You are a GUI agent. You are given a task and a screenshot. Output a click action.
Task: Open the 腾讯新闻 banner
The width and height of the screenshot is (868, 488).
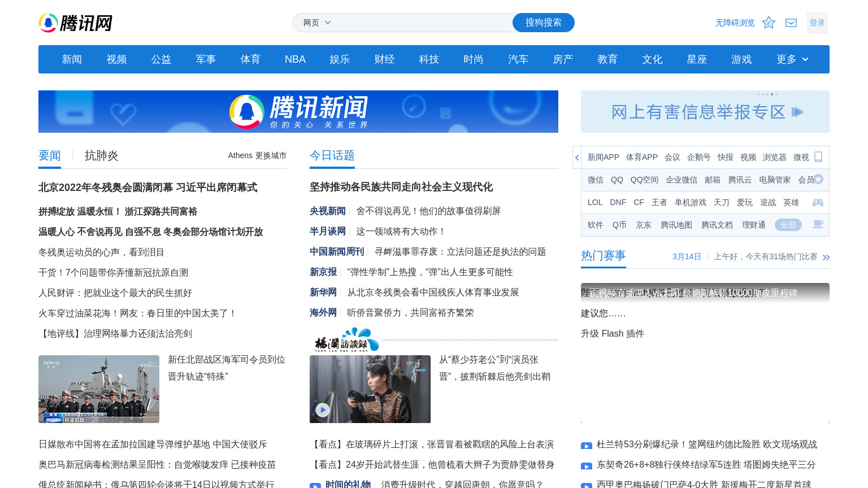(298, 111)
